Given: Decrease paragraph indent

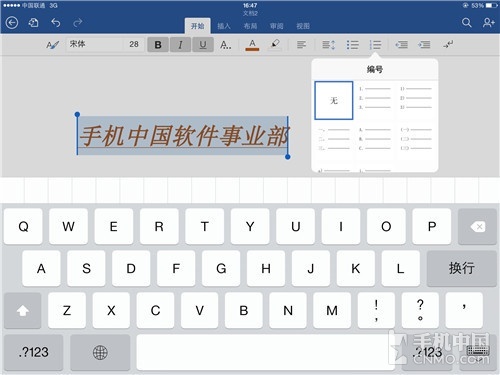Looking at the screenshot, I should (x=401, y=45).
